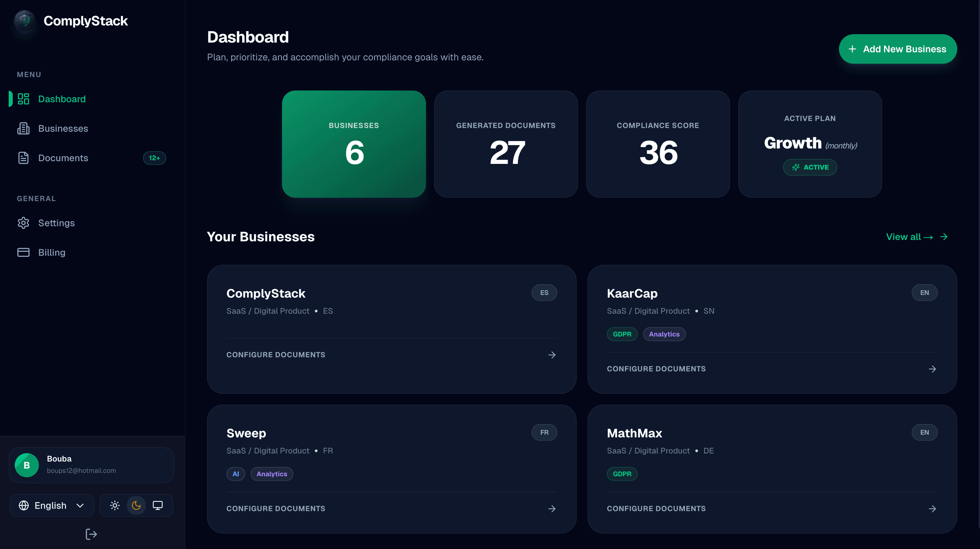Image resolution: width=980 pixels, height=549 pixels.
Task: Open the Dashboard from the sidebar
Action: click(x=62, y=99)
